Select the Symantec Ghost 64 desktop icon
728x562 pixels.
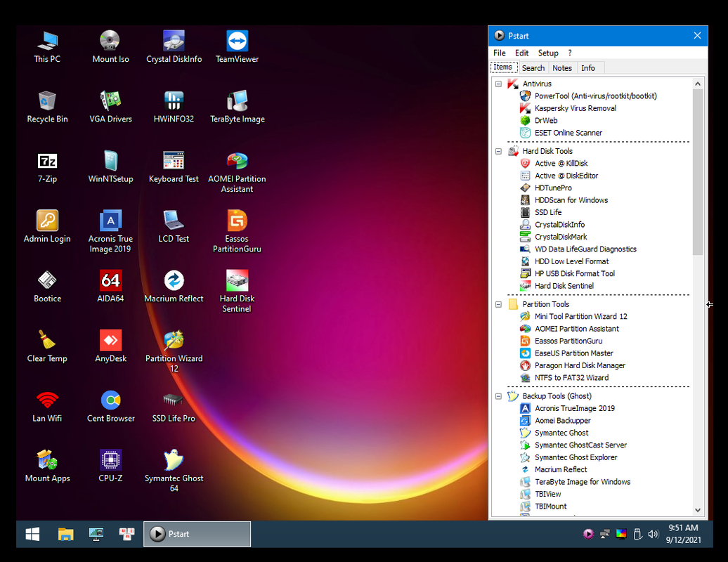[x=174, y=471]
